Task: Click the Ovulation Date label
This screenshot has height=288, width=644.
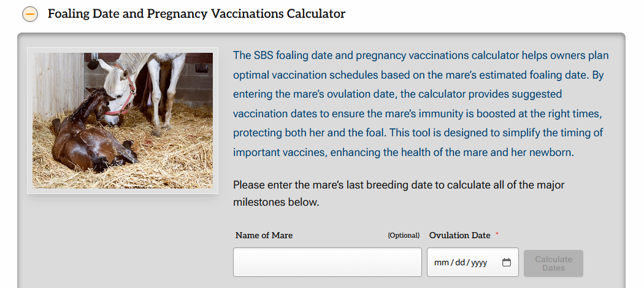Action: [x=459, y=235]
